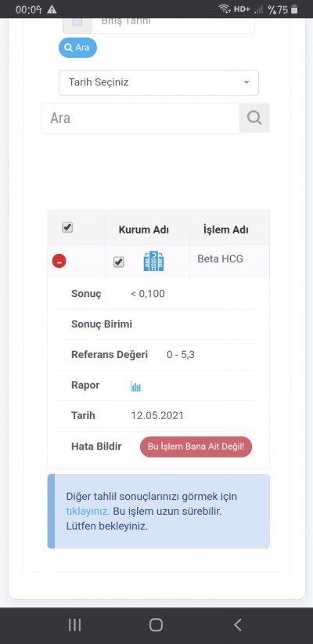Click the İşlem Adı column header
Viewport: 313px width, 644px height.
tap(225, 230)
